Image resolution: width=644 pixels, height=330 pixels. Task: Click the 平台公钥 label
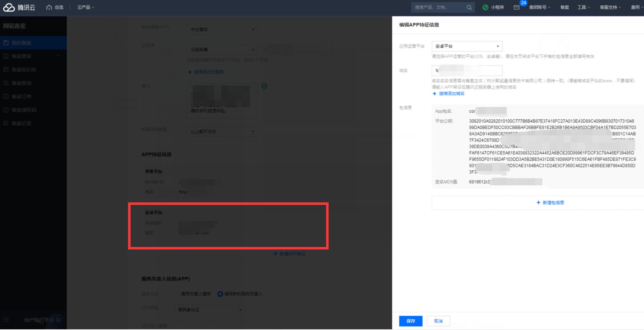point(444,121)
